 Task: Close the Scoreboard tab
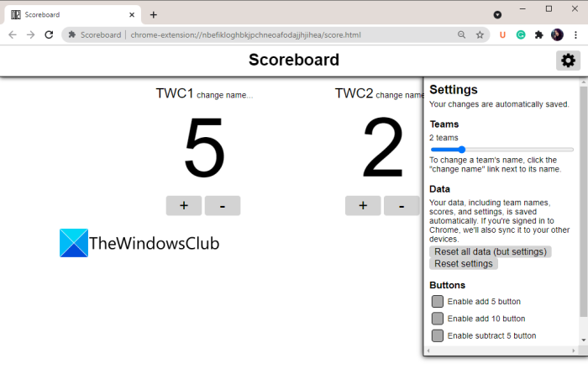(132, 14)
